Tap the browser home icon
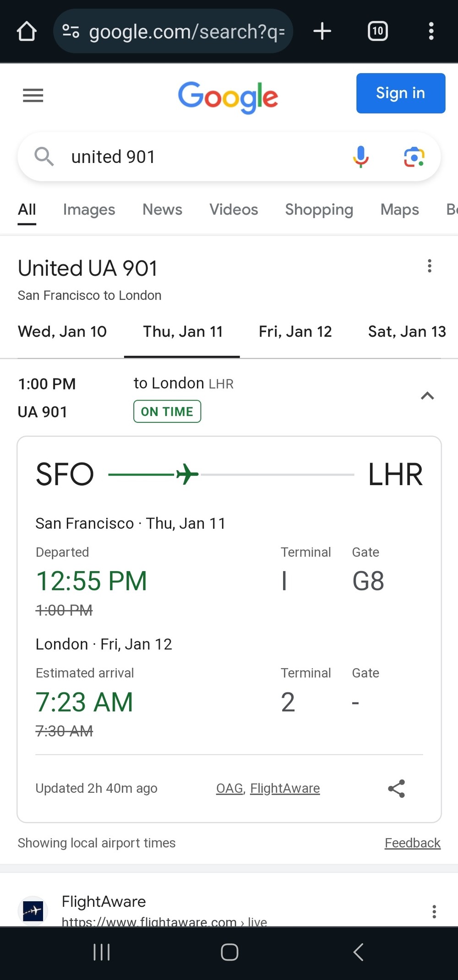The width and height of the screenshot is (458, 980). click(x=27, y=32)
